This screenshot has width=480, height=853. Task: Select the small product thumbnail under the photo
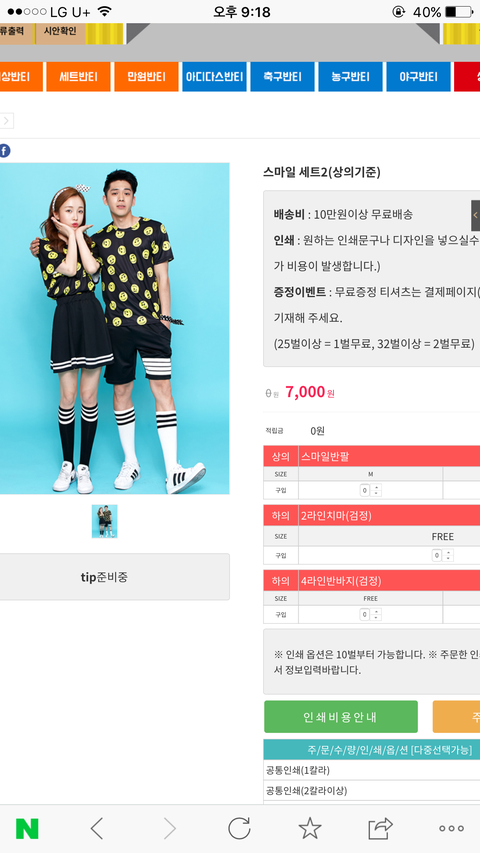(104, 521)
